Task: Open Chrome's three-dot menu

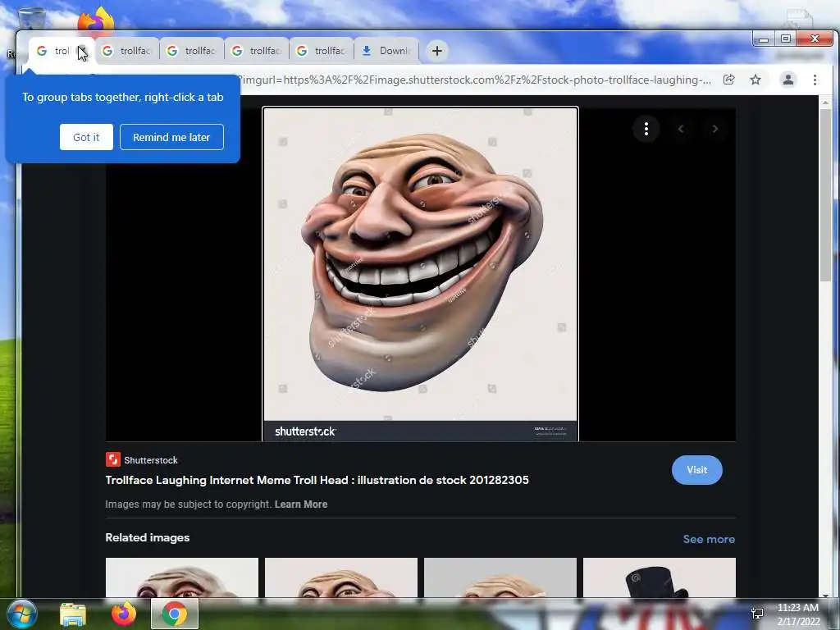Action: (x=815, y=80)
